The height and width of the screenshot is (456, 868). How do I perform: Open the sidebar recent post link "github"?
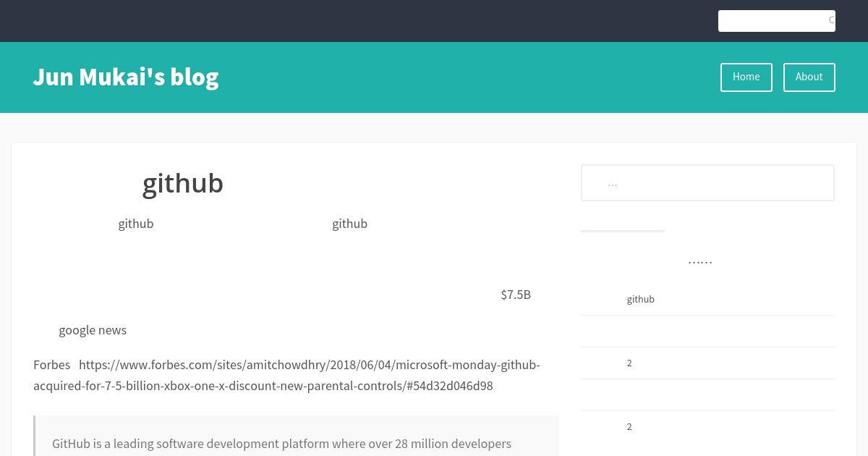(640, 299)
